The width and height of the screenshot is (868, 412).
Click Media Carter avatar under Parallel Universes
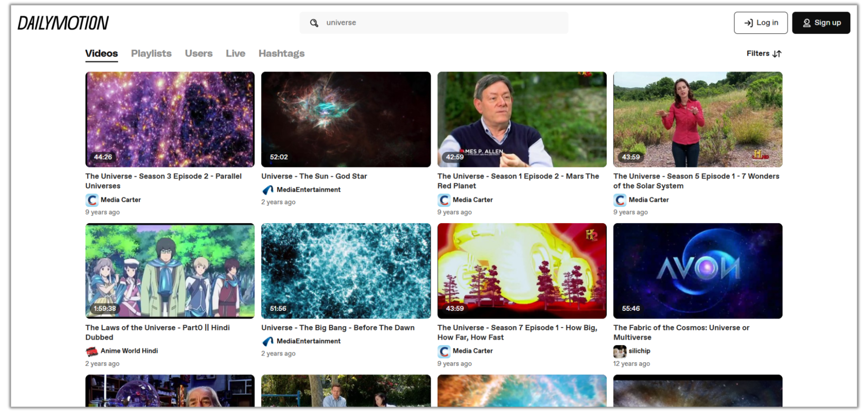pos(92,200)
